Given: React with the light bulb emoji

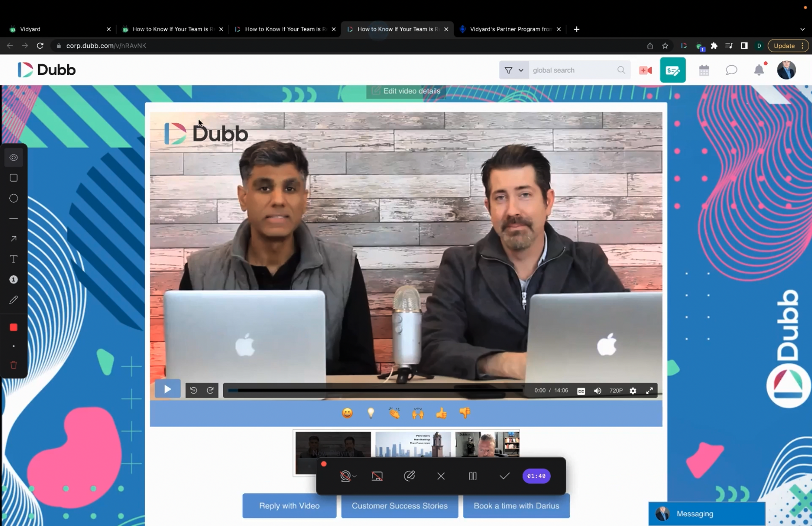Looking at the screenshot, I should 371,413.
